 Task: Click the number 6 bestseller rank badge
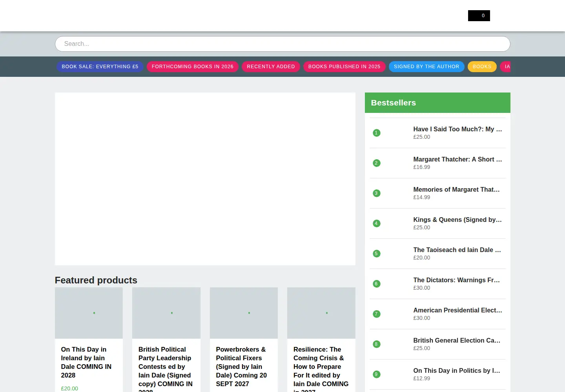(x=376, y=284)
